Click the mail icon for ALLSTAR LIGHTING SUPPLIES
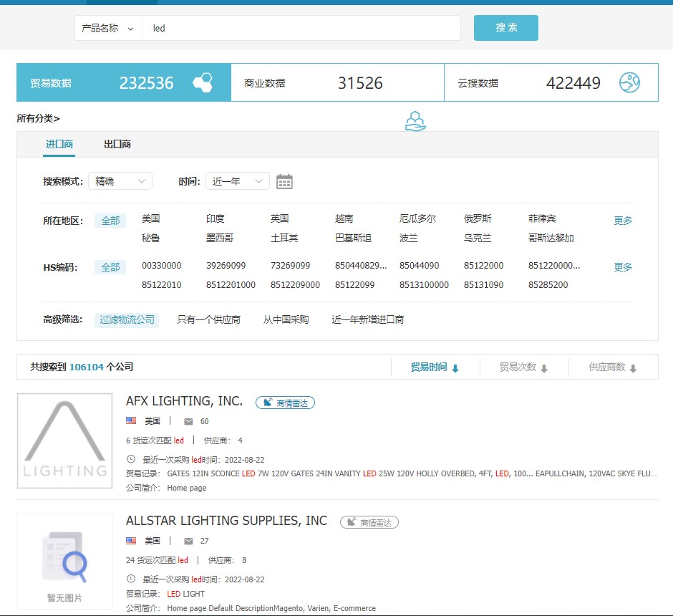The width and height of the screenshot is (673, 616). coord(188,542)
